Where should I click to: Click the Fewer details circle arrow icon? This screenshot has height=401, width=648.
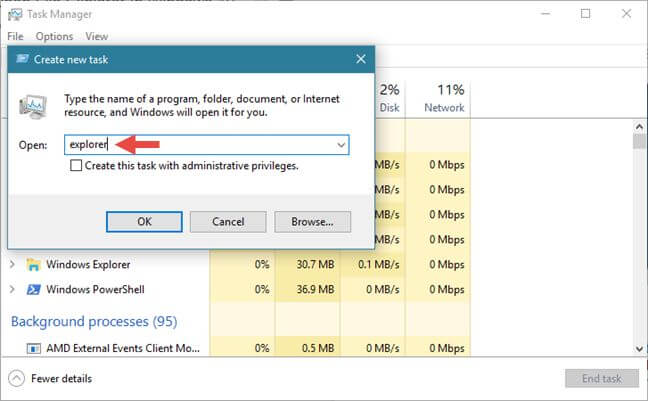(x=17, y=378)
